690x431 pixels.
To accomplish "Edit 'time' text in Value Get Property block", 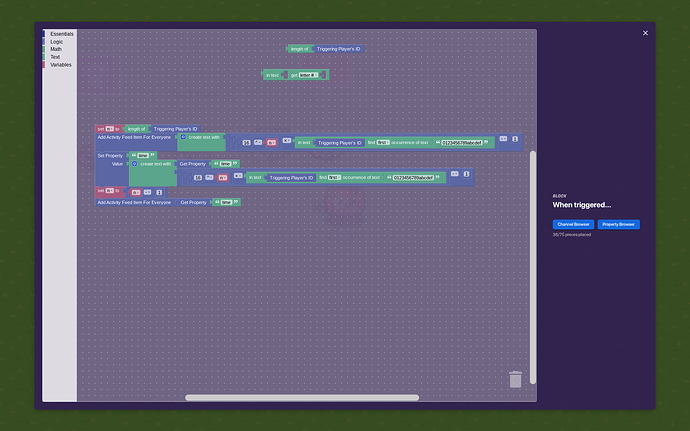I will [225, 164].
